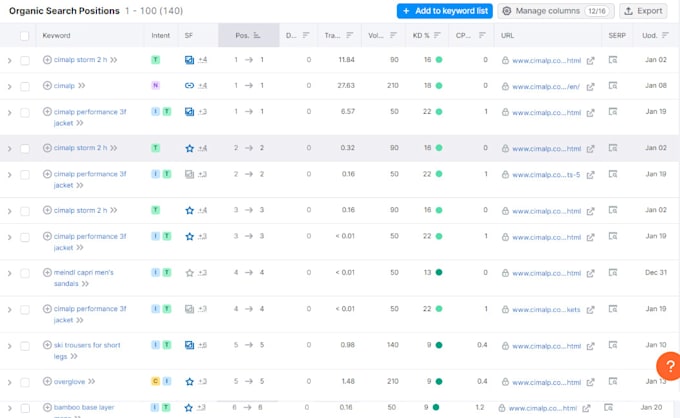680x418 pixels.
Task: Select the 'bamboo base layer' row checkbox
Action: point(25,408)
